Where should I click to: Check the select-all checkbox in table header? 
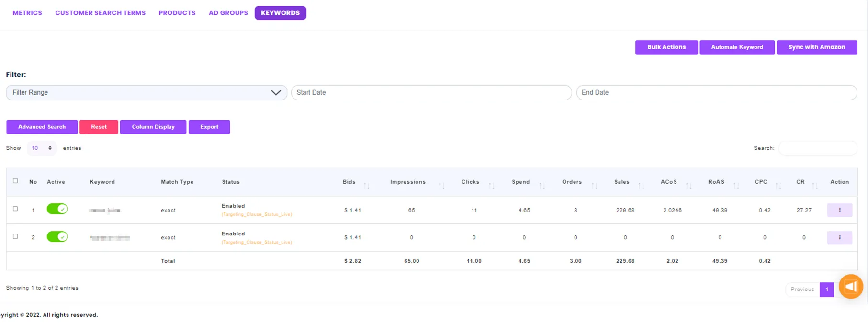[x=15, y=181]
